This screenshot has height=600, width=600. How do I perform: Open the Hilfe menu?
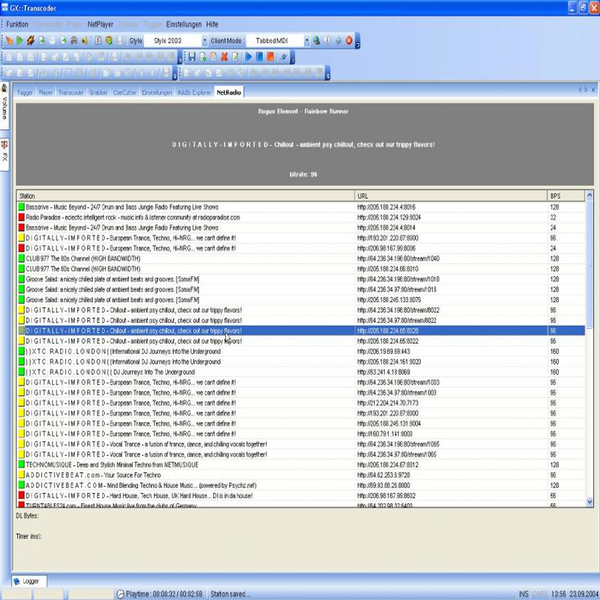click(212, 24)
